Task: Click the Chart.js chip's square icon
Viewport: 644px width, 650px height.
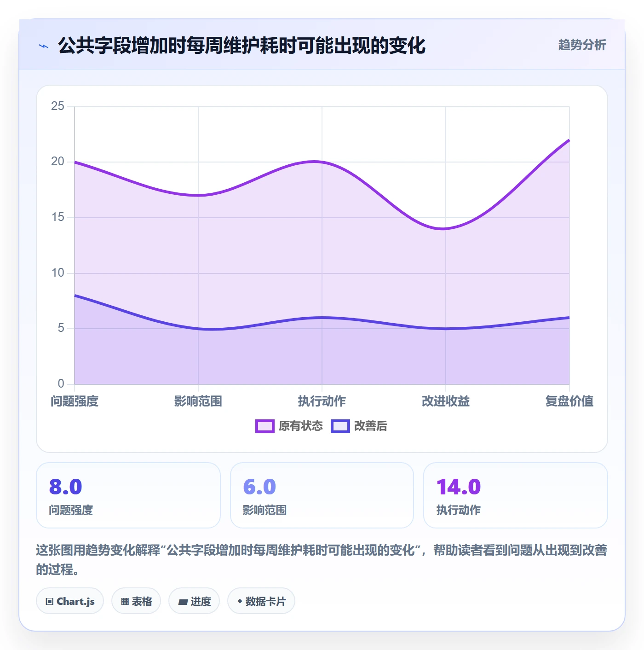Action: click(x=50, y=602)
